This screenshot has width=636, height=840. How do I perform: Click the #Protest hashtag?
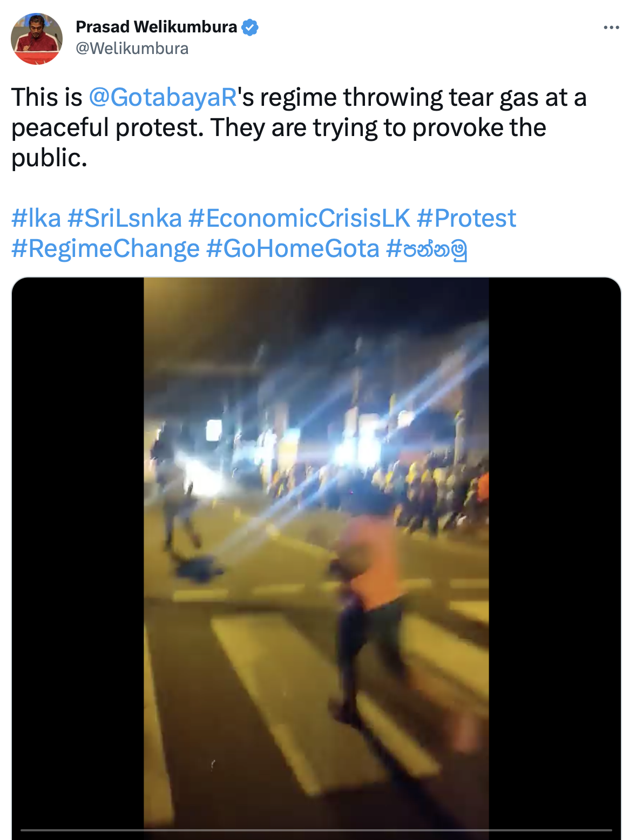click(x=466, y=218)
